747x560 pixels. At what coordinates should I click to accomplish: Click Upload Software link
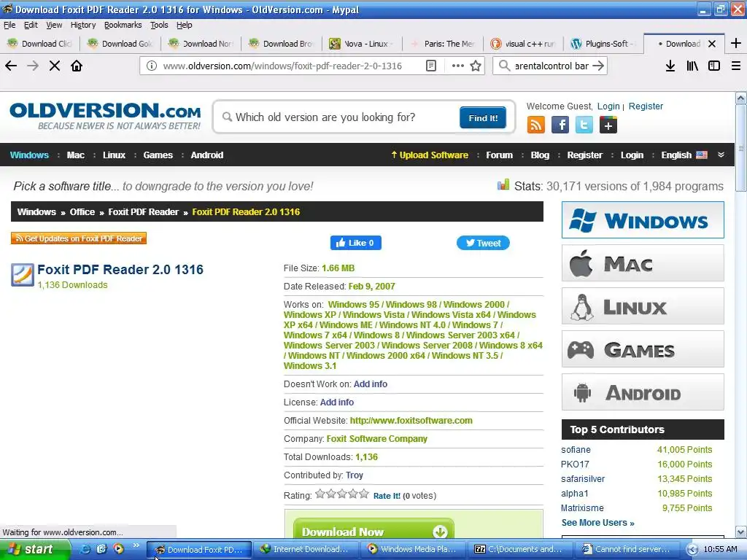[x=429, y=155]
